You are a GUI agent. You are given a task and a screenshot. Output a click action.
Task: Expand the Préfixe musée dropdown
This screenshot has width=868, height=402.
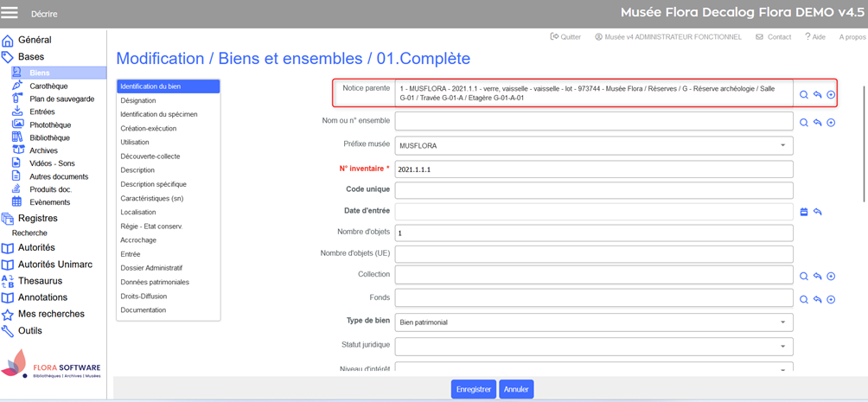[x=782, y=146]
